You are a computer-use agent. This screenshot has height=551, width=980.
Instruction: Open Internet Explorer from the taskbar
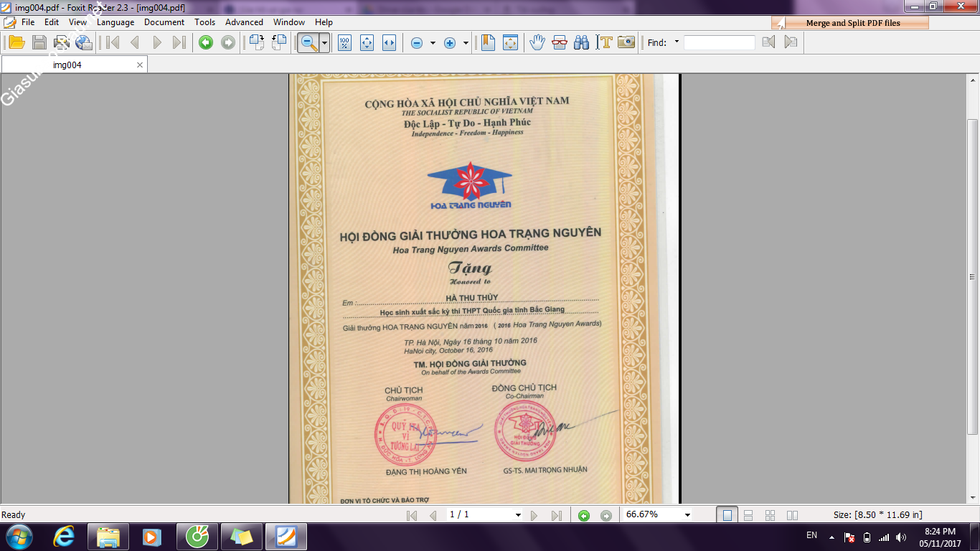point(64,536)
